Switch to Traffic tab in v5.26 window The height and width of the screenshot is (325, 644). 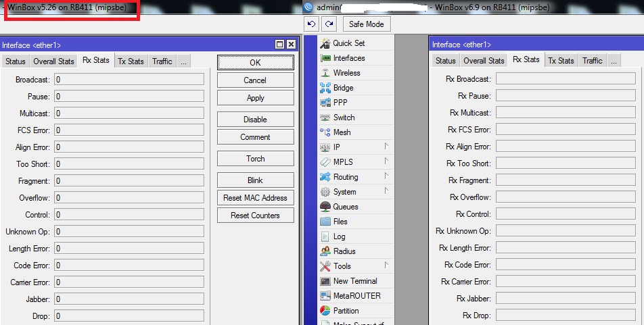click(162, 61)
